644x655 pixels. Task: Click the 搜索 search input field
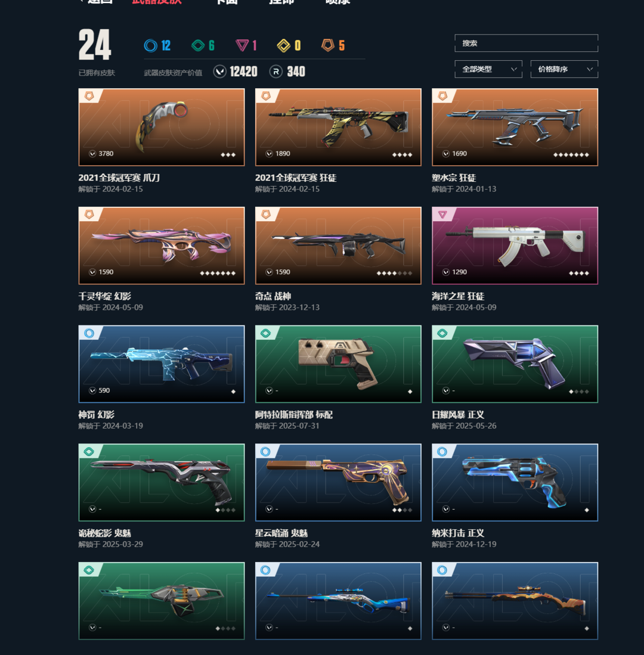pos(526,43)
